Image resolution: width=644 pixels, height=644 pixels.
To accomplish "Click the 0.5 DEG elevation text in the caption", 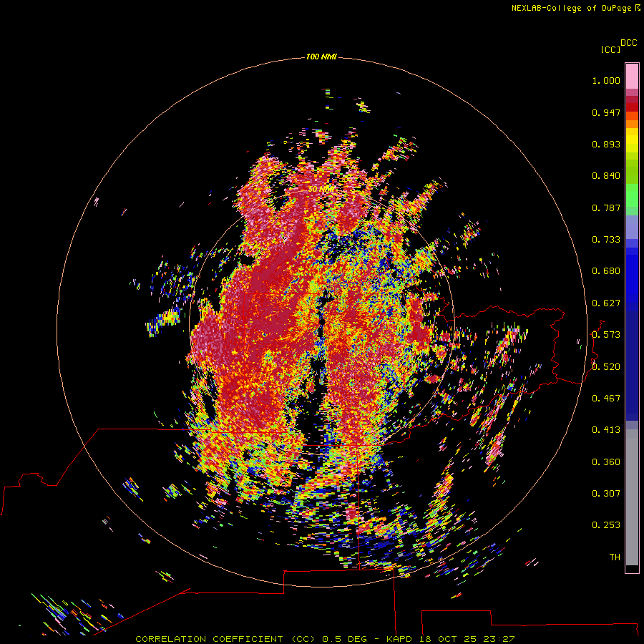I will coord(345,639).
